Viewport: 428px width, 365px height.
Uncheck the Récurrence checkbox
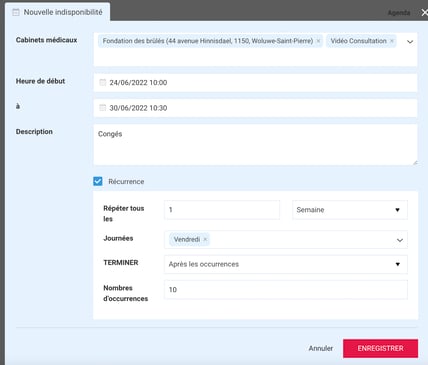[x=98, y=181]
